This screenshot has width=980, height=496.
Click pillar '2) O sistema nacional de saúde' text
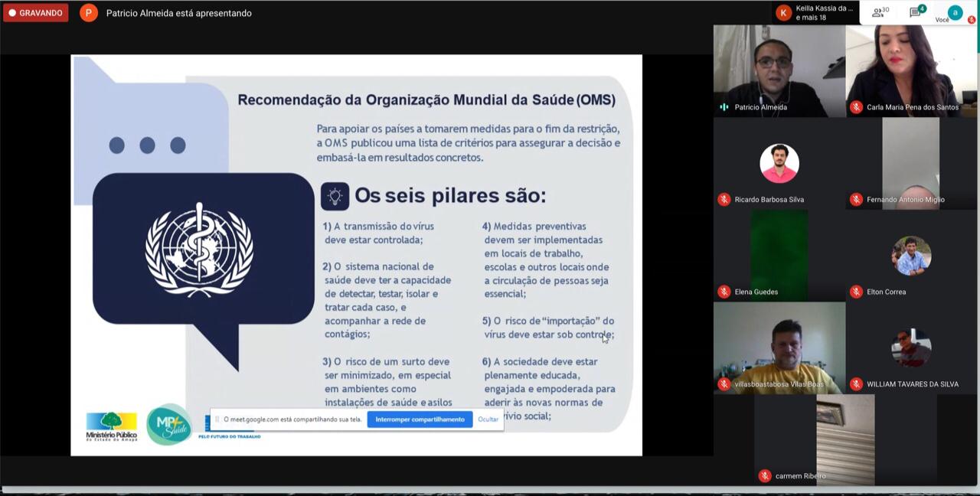(x=387, y=300)
